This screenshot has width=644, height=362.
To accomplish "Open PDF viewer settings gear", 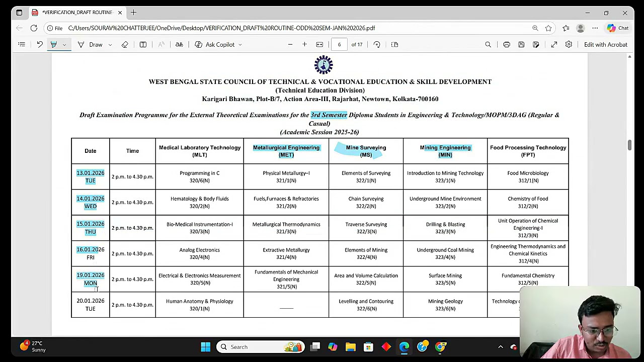I will 569,45.
